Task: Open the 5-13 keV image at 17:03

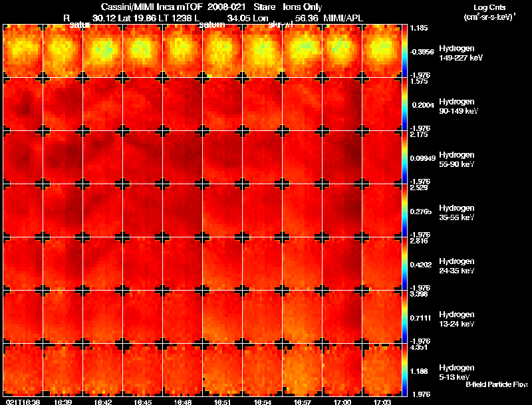Action: pos(382,370)
